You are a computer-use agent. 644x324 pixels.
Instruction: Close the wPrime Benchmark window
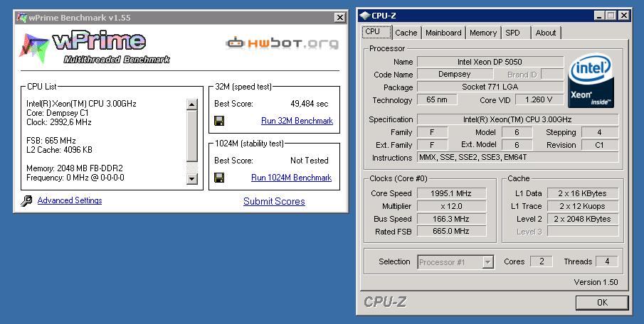click(x=339, y=18)
